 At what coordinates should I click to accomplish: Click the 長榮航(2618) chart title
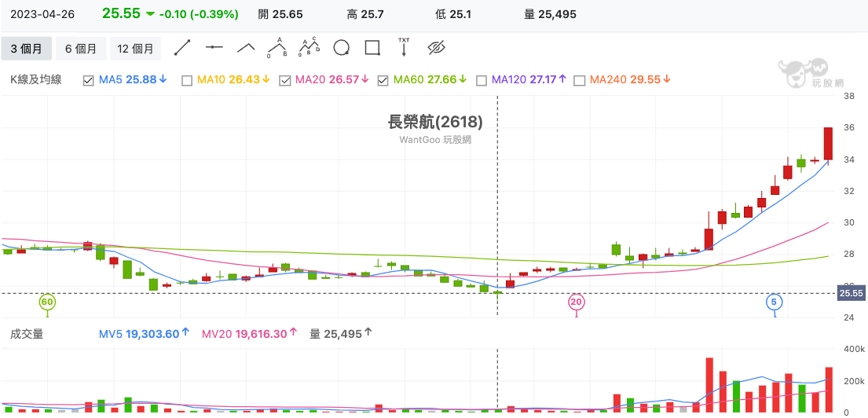[x=435, y=122]
